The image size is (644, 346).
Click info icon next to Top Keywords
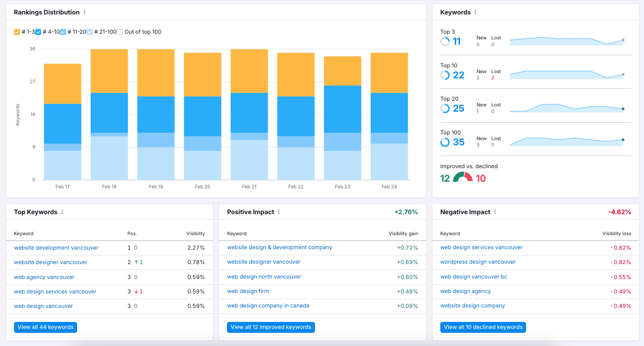pyautogui.click(x=62, y=212)
